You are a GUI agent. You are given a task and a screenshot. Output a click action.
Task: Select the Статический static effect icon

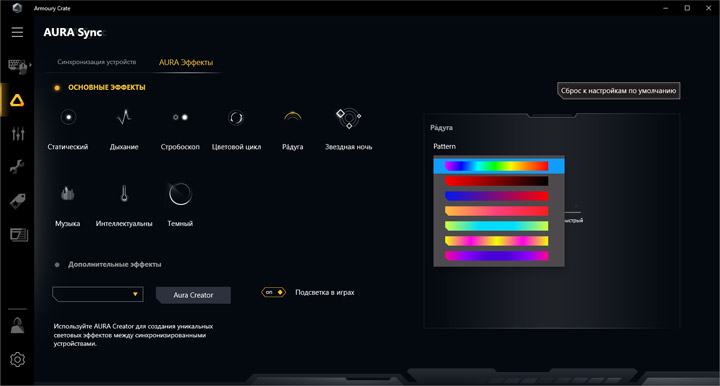click(68, 117)
